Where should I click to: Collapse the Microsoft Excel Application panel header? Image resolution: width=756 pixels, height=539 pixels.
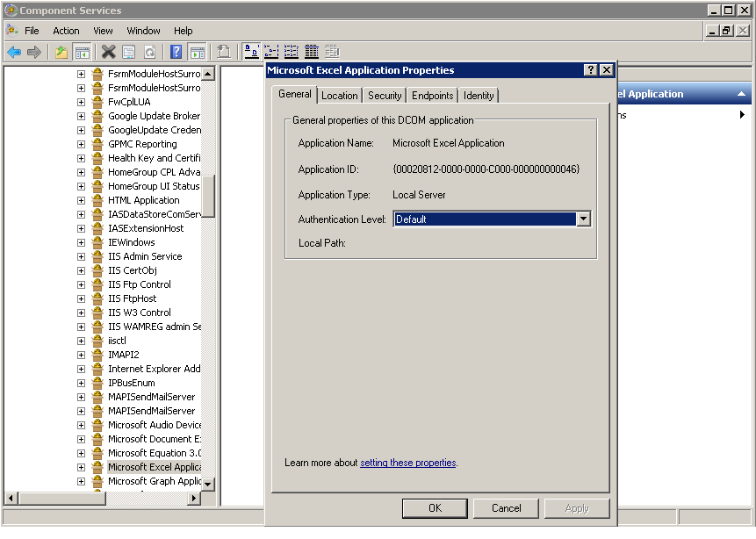(742, 94)
